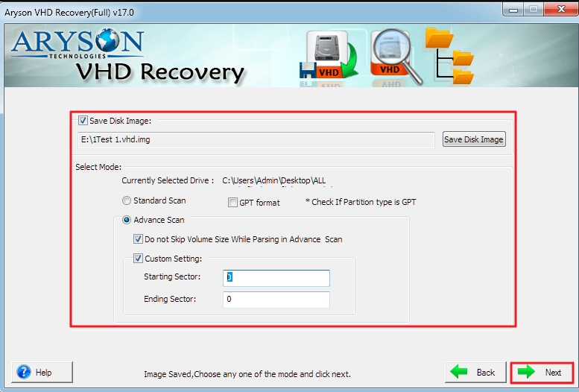Uncheck the Custom Setting checkbox
Image resolution: width=579 pixels, height=392 pixels.
pyautogui.click(x=138, y=259)
